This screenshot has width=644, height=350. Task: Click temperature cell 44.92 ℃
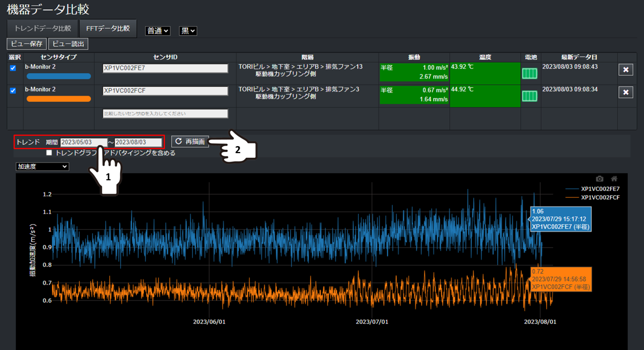(485, 96)
